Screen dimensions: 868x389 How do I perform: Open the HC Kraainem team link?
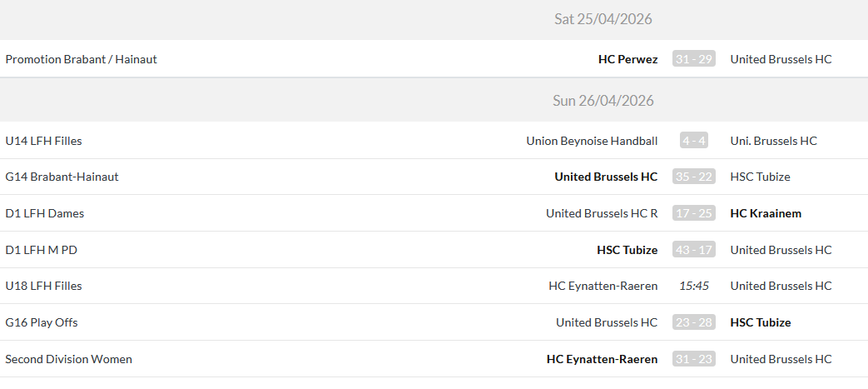coord(766,213)
